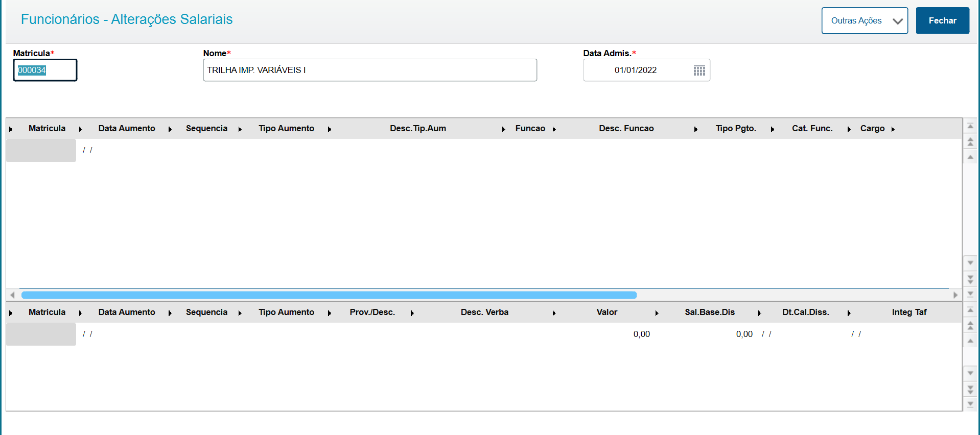Move up one row in the Desc. Verba grid
980x435 pixels.
(x=970, y=341)
